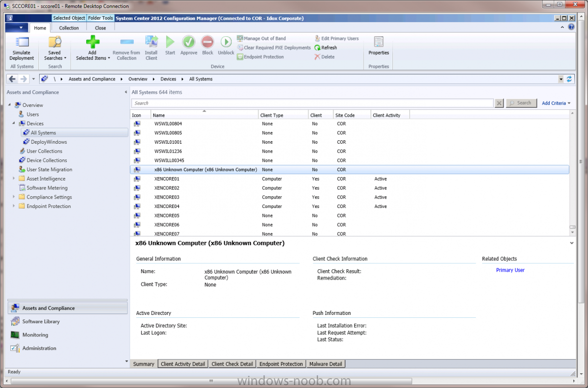This screenshot has height=388, width=588.
Task: Open the address bar history dropdown
Action: pos(561,79)
